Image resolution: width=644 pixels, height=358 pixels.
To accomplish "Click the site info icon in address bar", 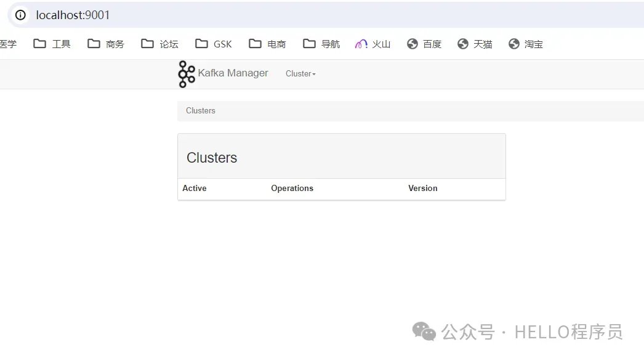I will coord(20,15).
